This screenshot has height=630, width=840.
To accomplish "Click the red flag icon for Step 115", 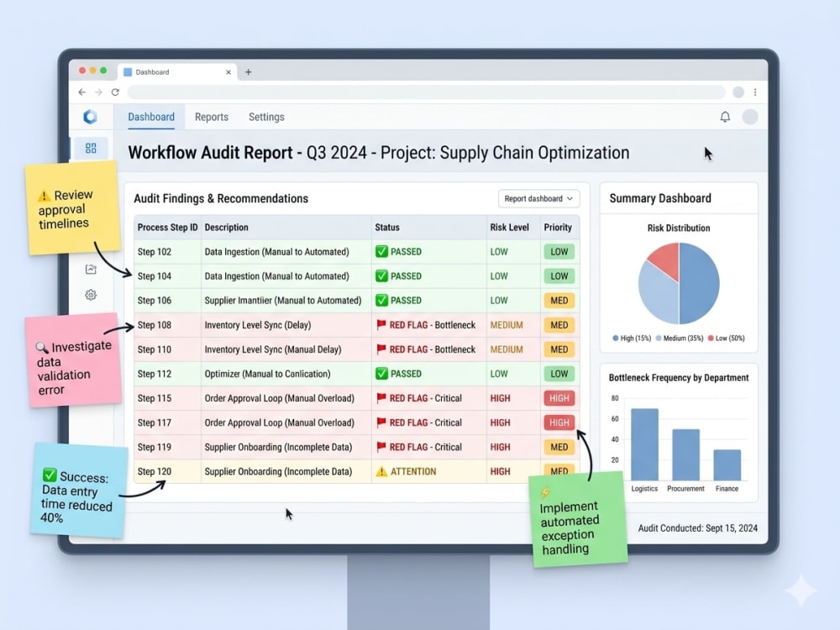I will [381, 398].
